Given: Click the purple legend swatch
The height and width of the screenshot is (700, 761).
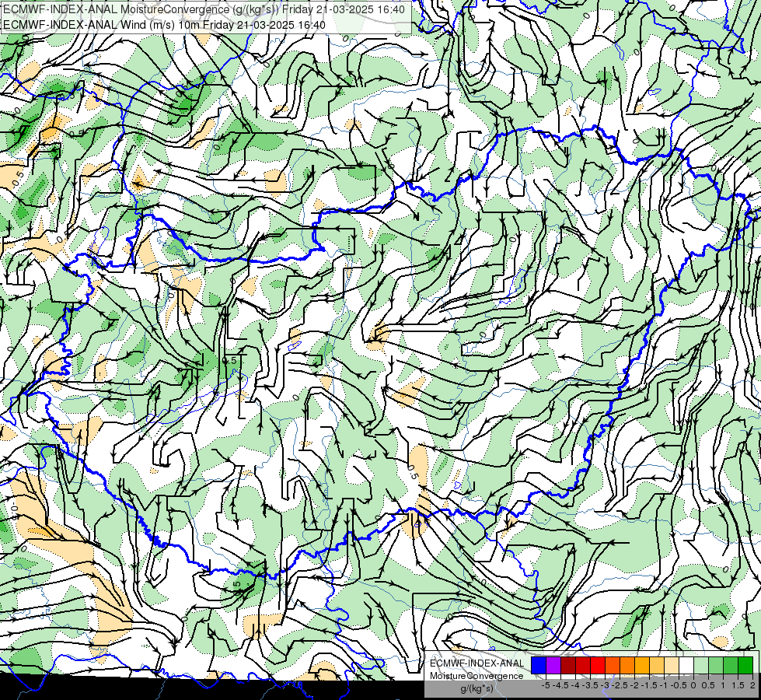Looking at the screenshot, I should (x=553, y=665).
